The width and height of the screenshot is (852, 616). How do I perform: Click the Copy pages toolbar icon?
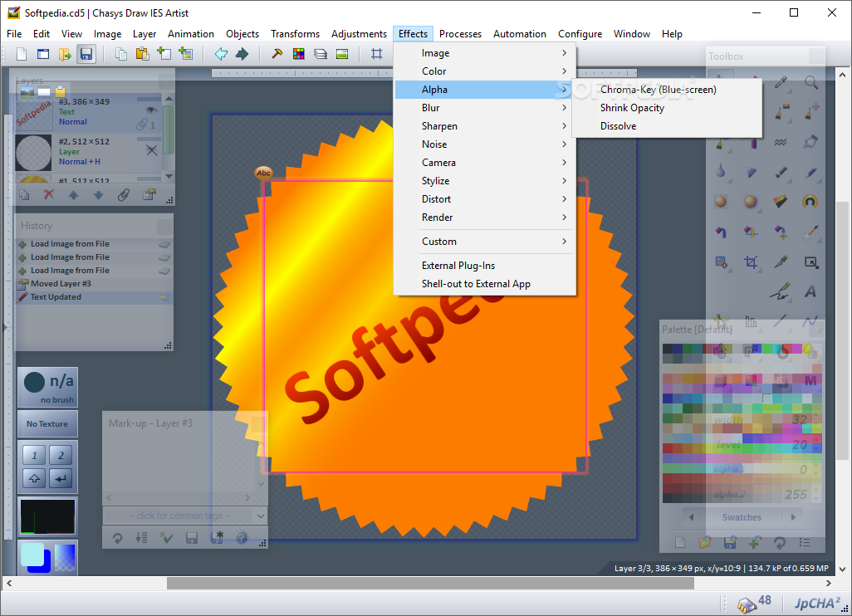120,54
